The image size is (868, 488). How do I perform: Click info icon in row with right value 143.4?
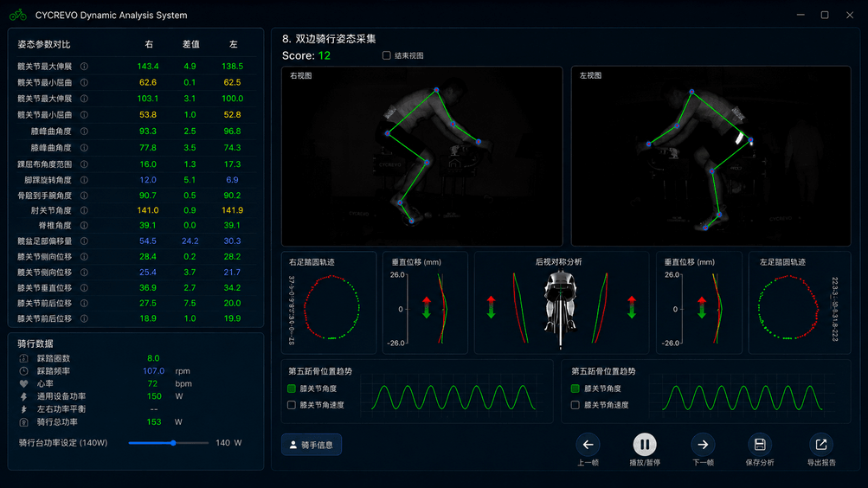(84, 67)
